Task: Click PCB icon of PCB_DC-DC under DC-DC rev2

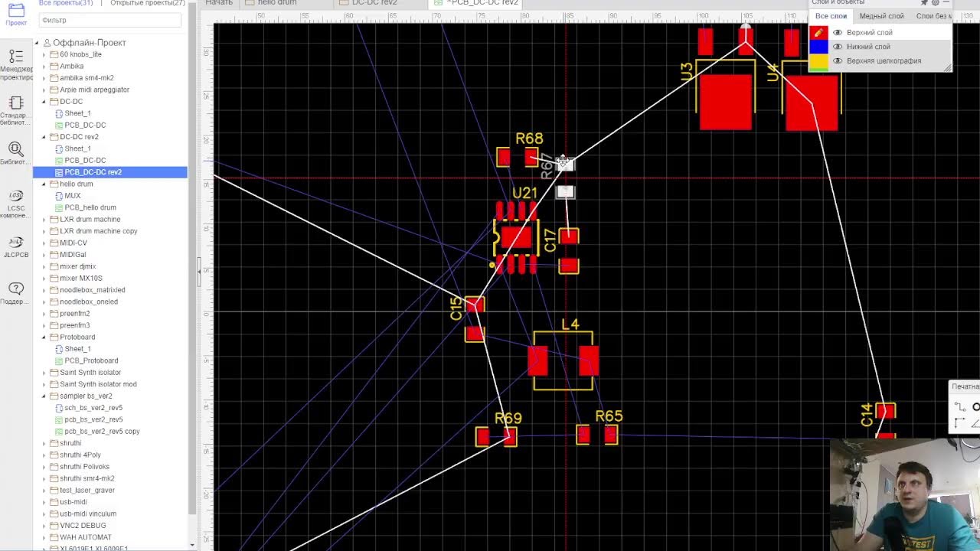Action: [59, 161]
